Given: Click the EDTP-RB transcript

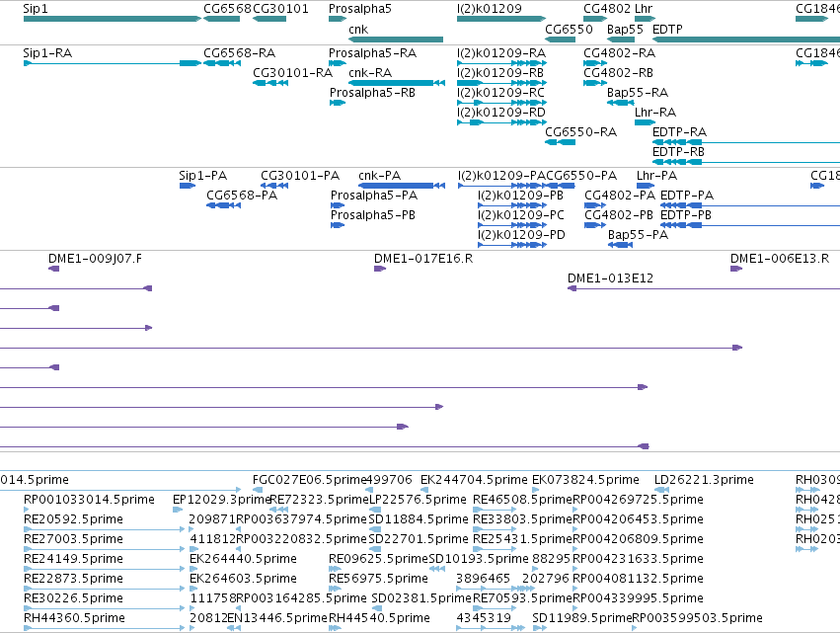Looking at the screenshot, I should click(x=746, y=162).
